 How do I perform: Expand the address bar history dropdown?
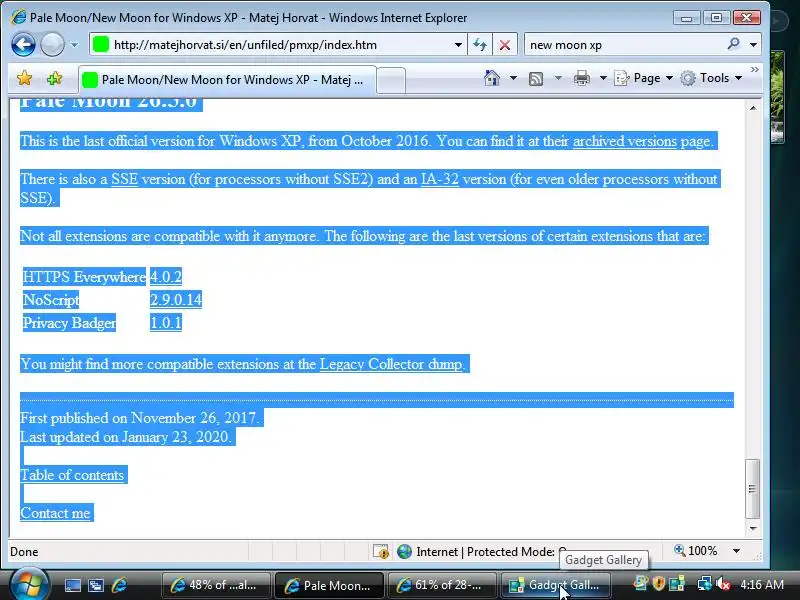(x=458, y=45)
